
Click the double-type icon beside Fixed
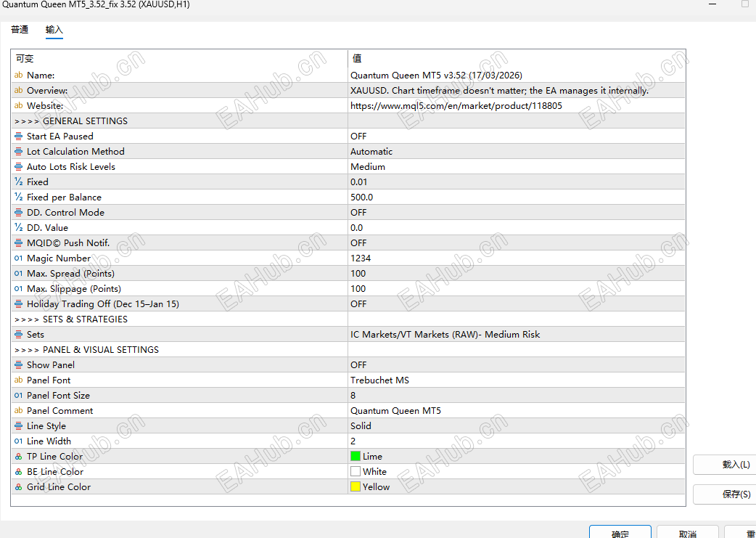18,182
